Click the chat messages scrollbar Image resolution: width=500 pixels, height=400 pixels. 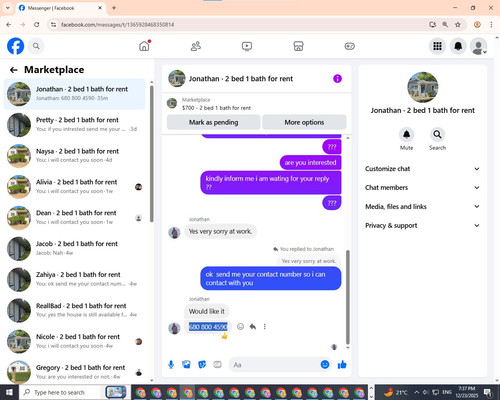pyautogui.click(x=348, y=297)
